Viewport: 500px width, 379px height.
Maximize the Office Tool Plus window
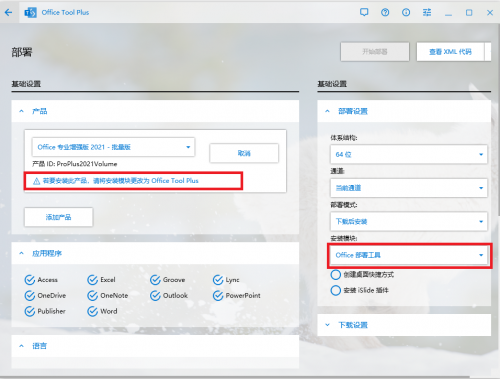tap(469, 13)
